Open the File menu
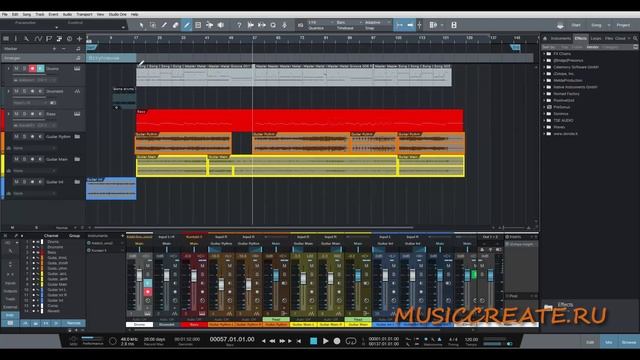Screen dimensions: 640x360 [x=5, y=14]
